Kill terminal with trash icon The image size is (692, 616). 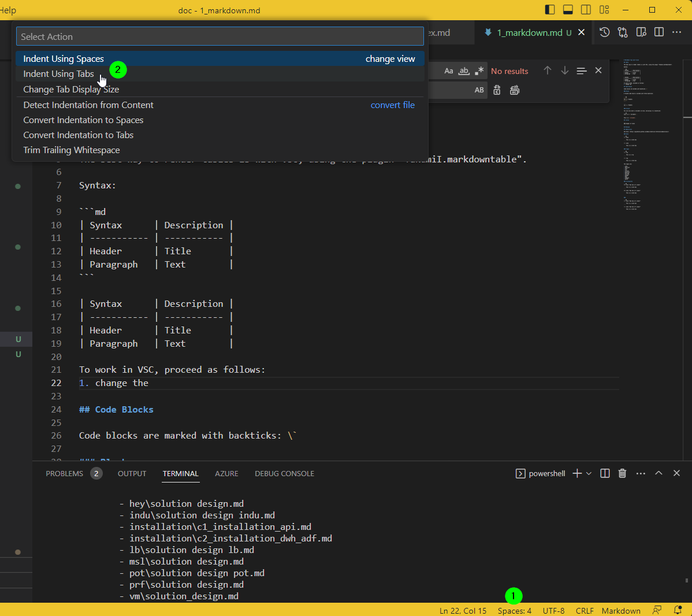click(622, 473)
